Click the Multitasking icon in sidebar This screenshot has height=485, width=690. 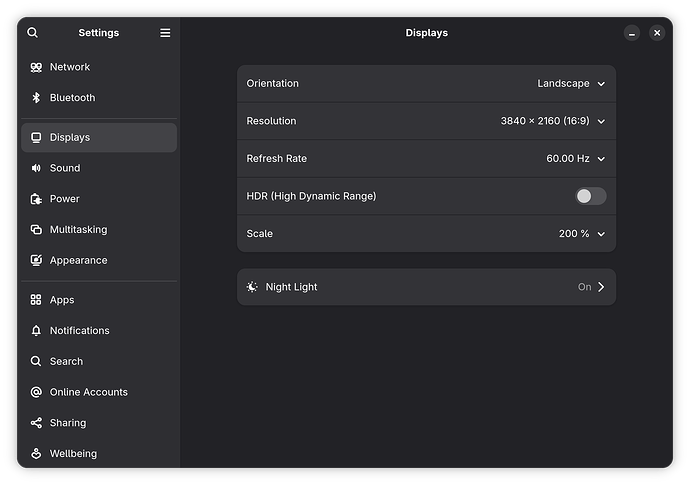point(36,230)
